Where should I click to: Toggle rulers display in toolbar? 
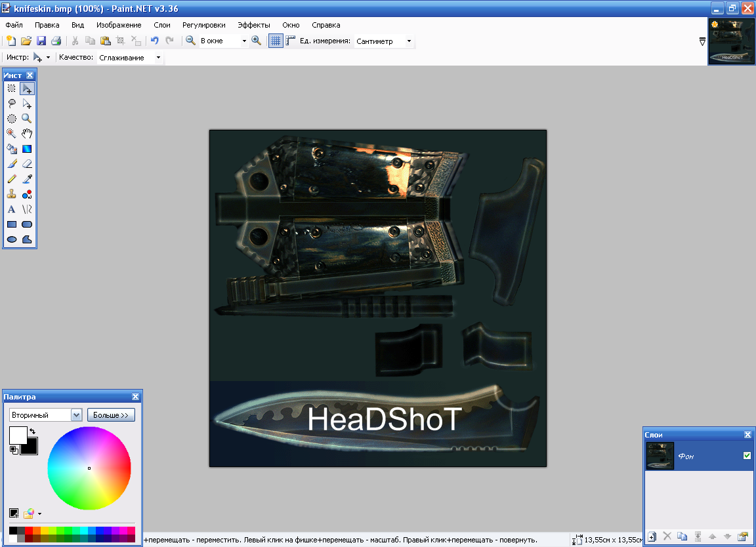[291, 41]
